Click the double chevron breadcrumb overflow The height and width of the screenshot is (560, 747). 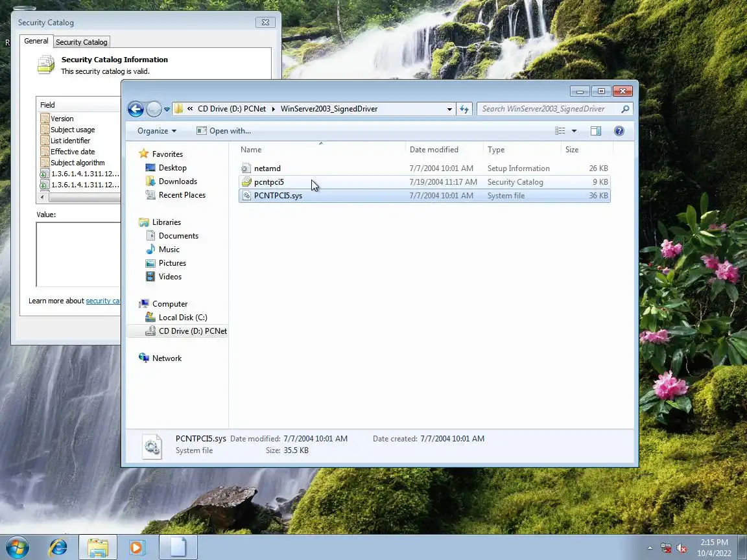[190, 109]
